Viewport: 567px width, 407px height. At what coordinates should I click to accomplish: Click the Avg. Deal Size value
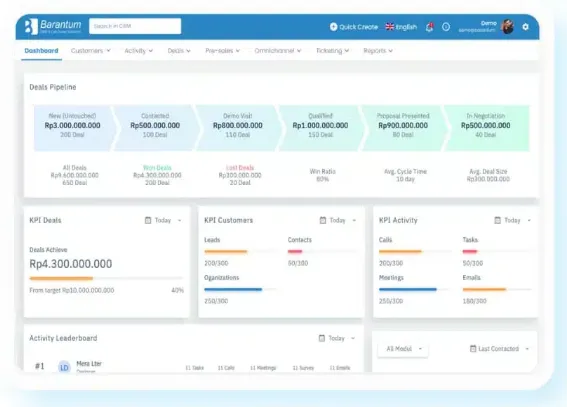488,179
